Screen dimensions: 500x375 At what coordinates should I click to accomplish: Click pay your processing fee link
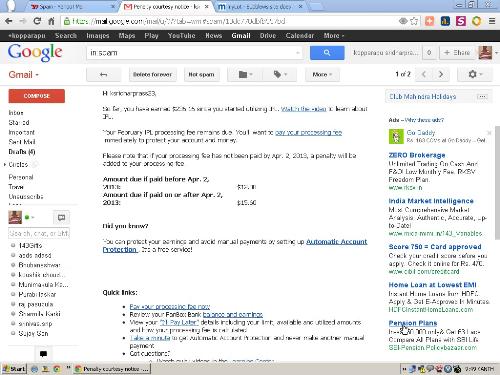(309, 133)
